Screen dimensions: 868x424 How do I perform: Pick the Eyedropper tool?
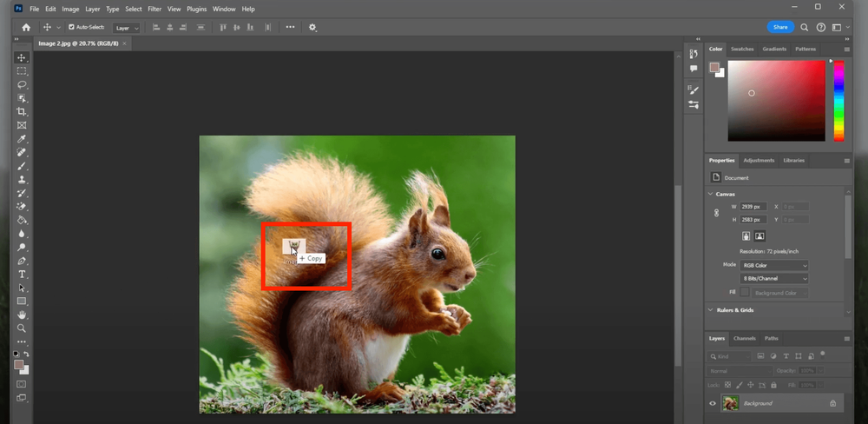(22, 139)
